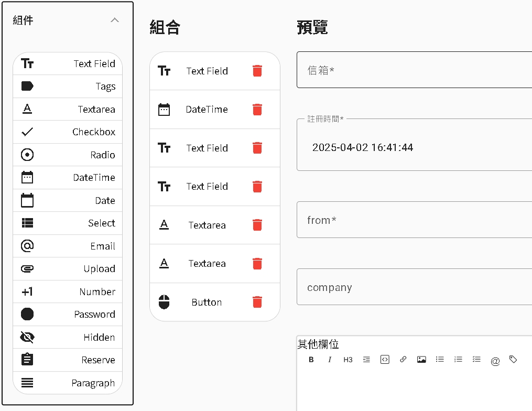Image resolution: width=532 pixels, height=411 pixels.
Task: Select the Hidden component with the crossed-eye icon
Action: tap(68, 337)
